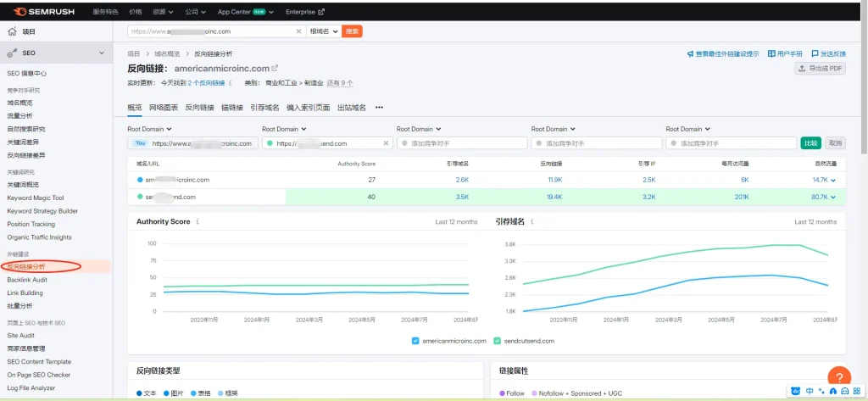The width and height of the screenshot is (868, 401).
Task: Collapse the SEO section chevron in sidebar
Action: tap(102, 53)
